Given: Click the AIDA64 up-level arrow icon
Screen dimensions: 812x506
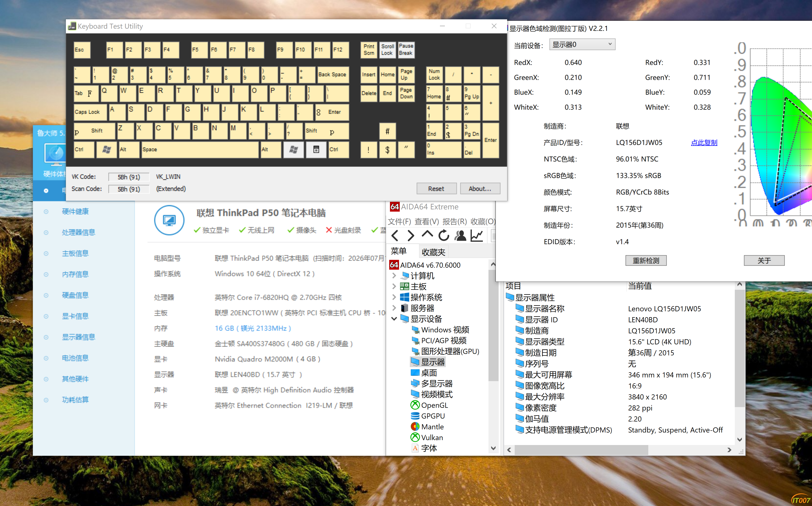Looking at the screenshot, I should pos(427,234).
